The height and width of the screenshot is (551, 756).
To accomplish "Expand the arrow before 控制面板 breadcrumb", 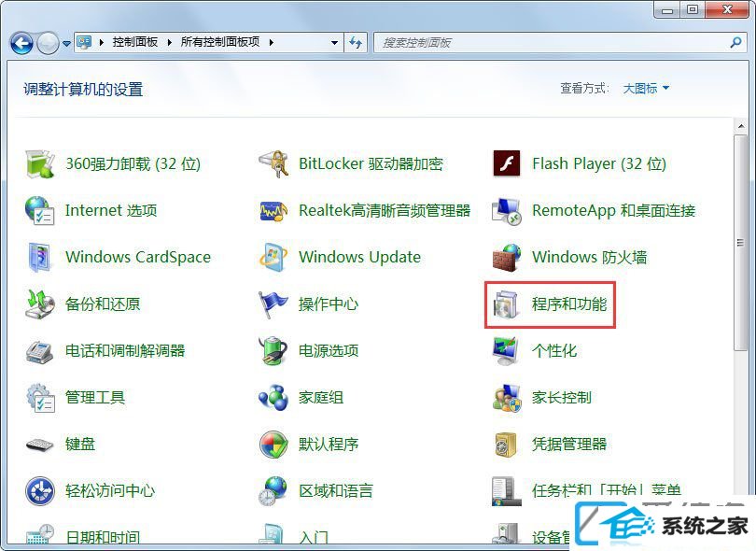I will 101,42.
